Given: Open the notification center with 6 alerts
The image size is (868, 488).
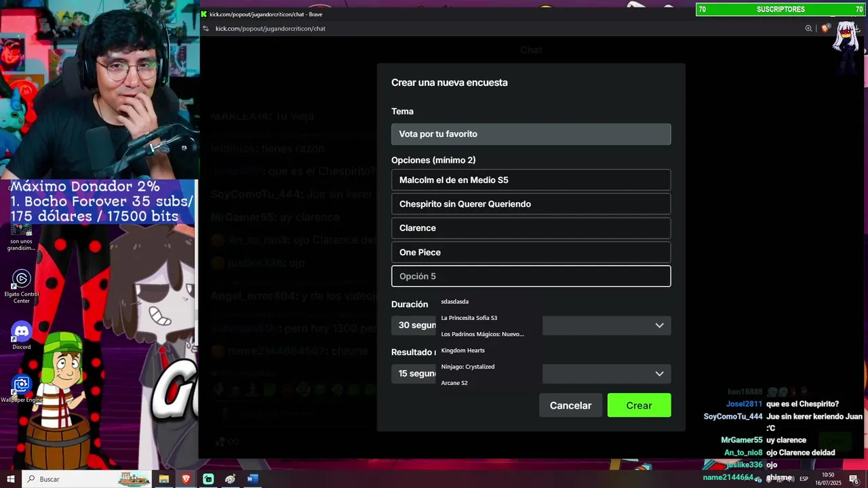Looking at the screenshot, I should [854, 479].
